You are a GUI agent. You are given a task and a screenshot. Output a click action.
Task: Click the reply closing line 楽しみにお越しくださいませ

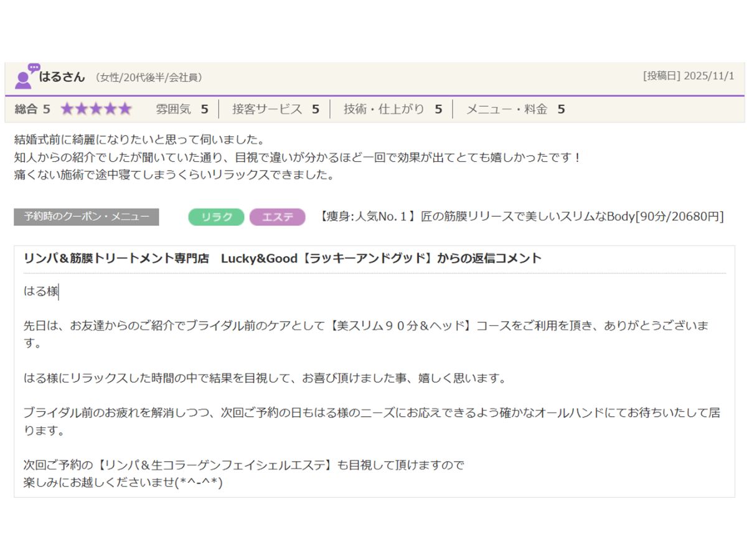123,482
